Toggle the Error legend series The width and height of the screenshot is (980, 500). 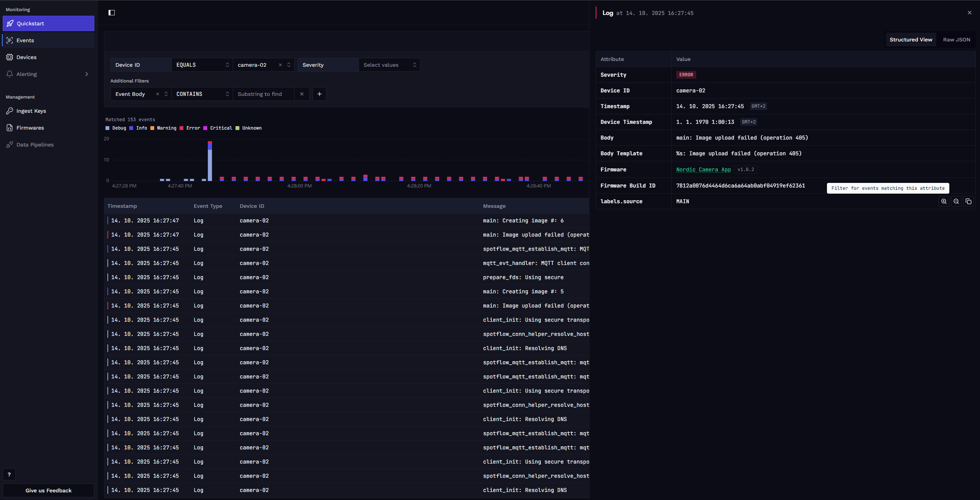[190, 128]
